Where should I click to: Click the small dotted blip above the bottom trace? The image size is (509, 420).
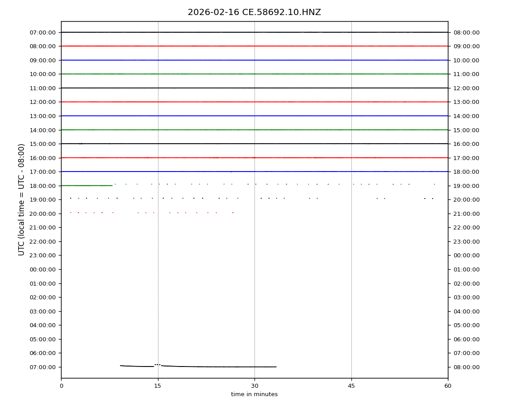[158, 364]
